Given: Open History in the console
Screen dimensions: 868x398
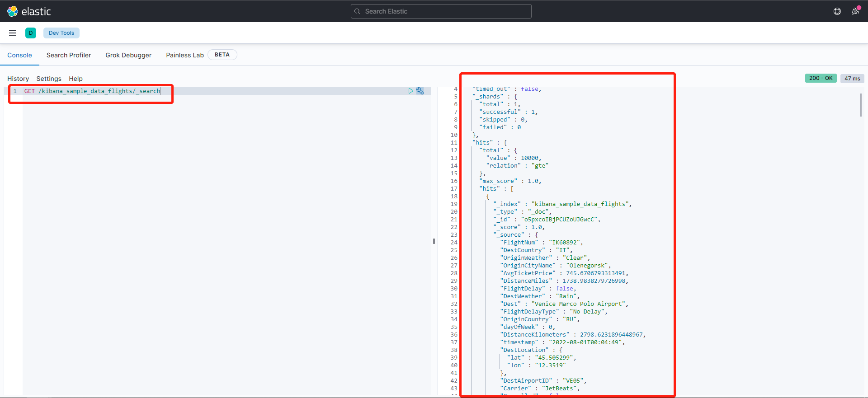Looking at the screenshot, I should pos(18,79).
